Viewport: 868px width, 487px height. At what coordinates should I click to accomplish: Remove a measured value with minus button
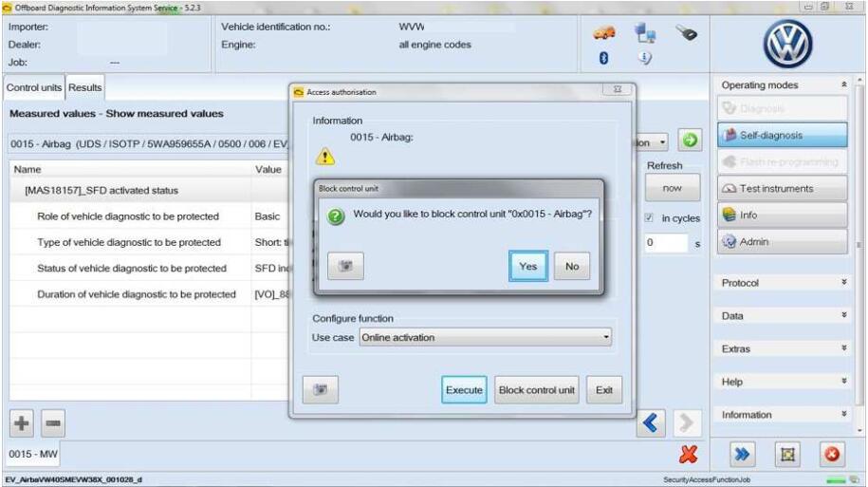pyautogui.click(x=53, y=423)
